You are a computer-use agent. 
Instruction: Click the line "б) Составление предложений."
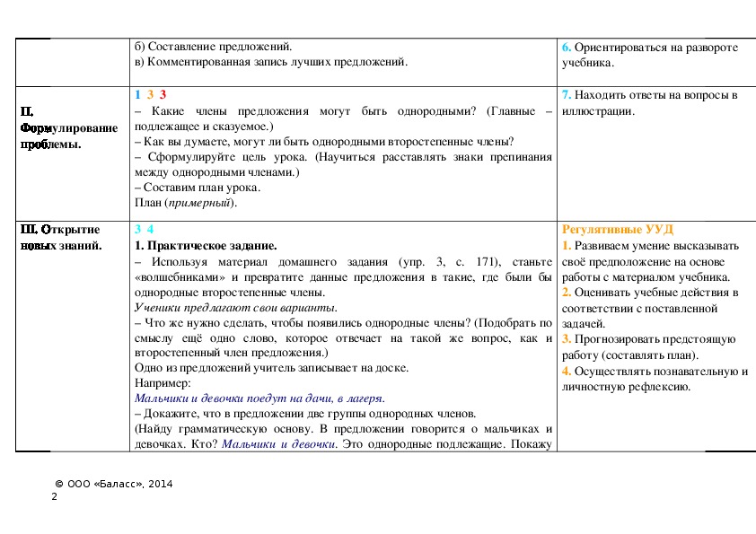(x=213, y=47)
